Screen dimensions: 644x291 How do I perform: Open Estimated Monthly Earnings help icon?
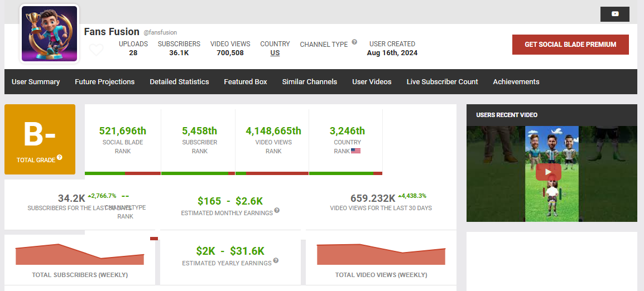(x=277, y=210)
